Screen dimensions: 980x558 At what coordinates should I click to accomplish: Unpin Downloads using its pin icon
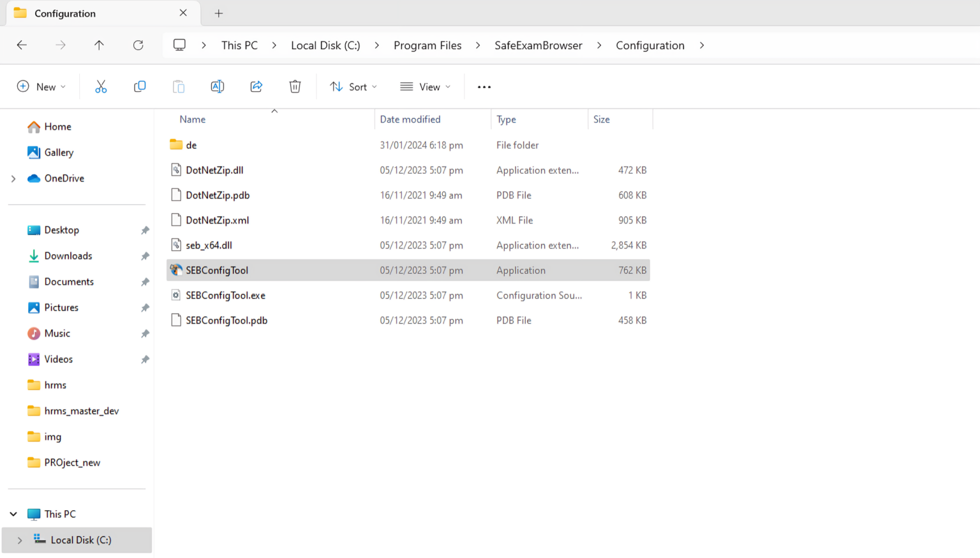[x=145, y=256]
